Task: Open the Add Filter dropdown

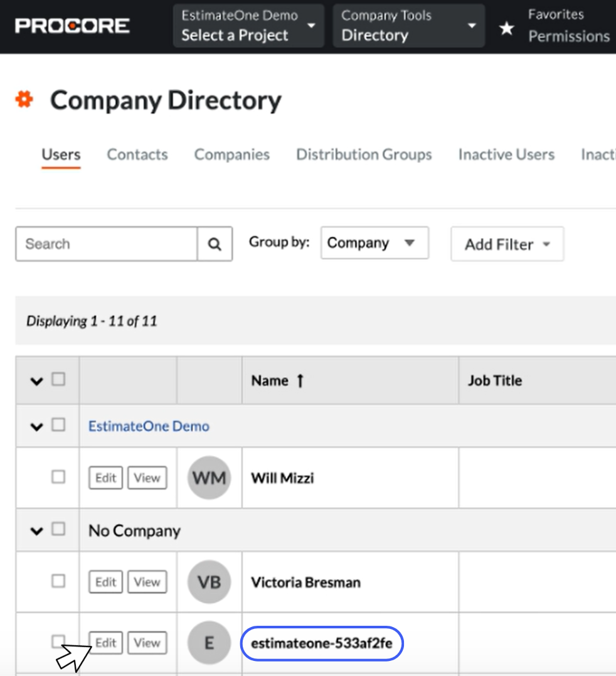Action: point(507,244)
